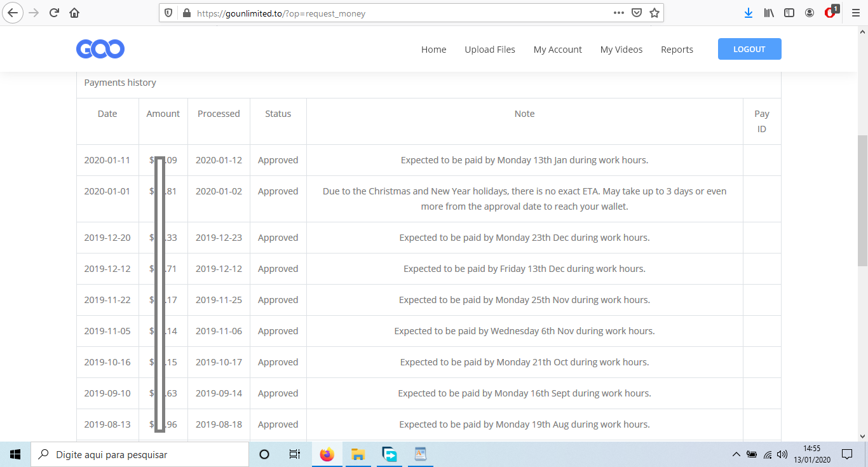
Task: Open the Firefox account avatar icon
Action: click(x=810, y=13)
